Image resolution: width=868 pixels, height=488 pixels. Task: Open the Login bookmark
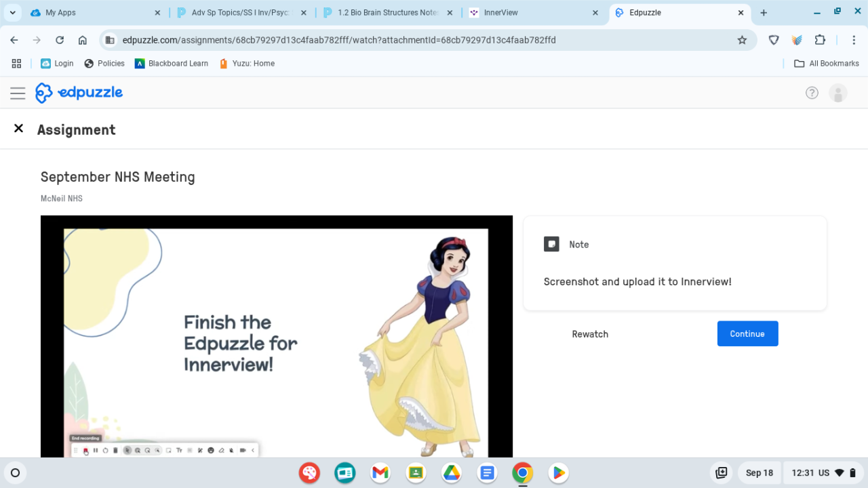(57, 63)
